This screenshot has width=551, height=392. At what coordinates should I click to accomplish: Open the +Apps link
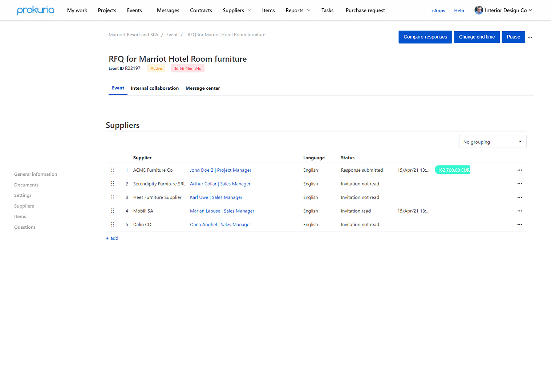(438, 11)
